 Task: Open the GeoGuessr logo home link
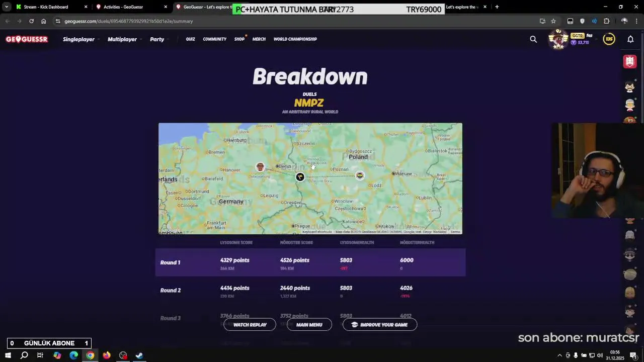coord(27,39)
